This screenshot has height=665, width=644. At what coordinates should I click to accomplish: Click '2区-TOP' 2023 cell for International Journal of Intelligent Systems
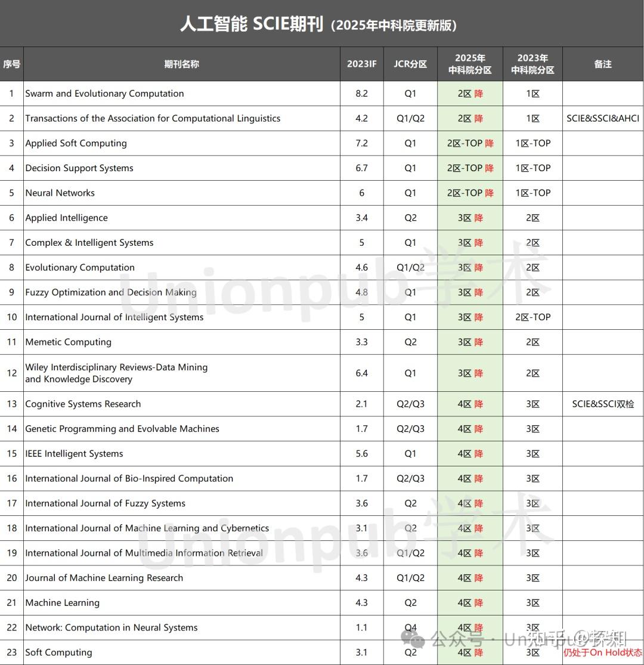point(532,317)
